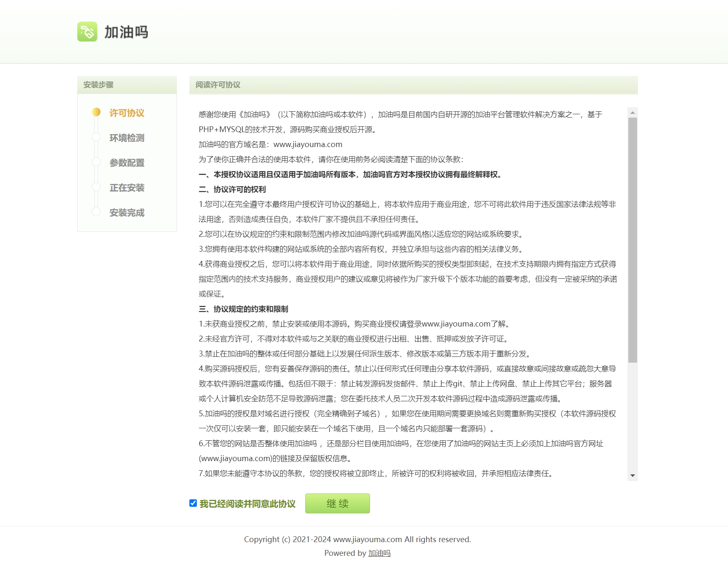Click clause 2.未经官方许可 line
Screen dimensions: 728x577
(355, 339)
